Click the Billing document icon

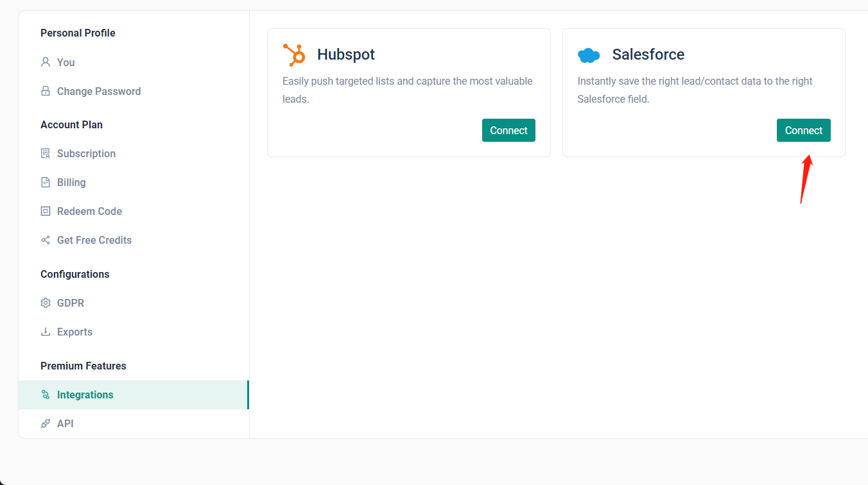point(46,182)
